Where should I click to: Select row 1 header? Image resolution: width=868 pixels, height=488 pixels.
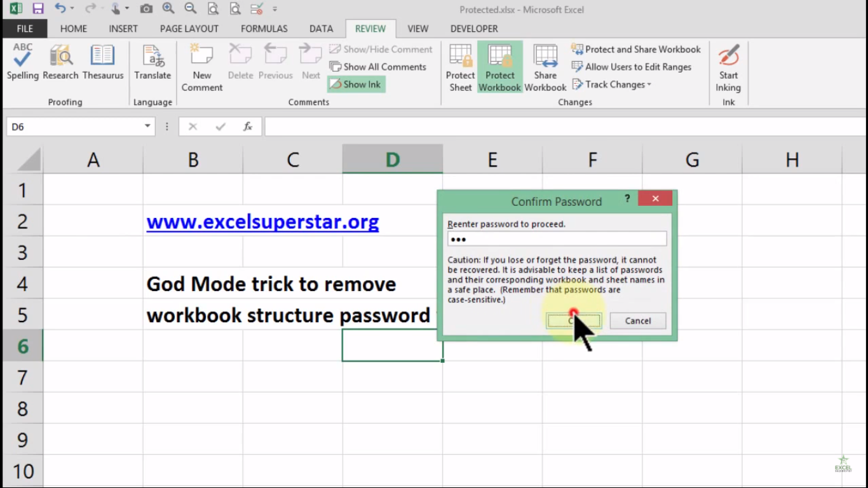click(23, 190)
